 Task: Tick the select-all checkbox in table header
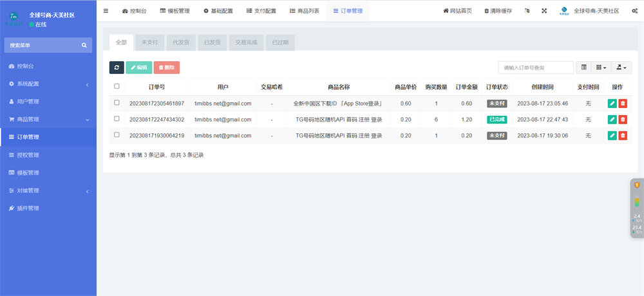[117, 87]
